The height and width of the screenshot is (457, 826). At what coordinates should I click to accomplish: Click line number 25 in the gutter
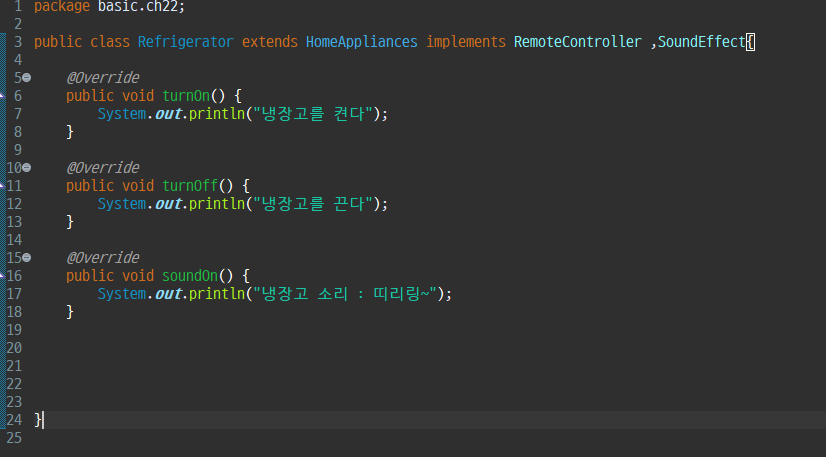pyautogui.click(x=14, y=438)
